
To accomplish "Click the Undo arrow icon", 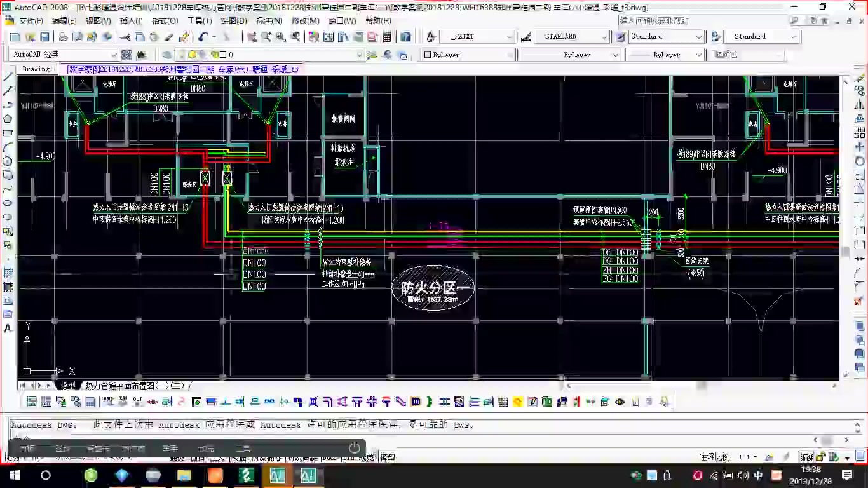I will (202, 37).
